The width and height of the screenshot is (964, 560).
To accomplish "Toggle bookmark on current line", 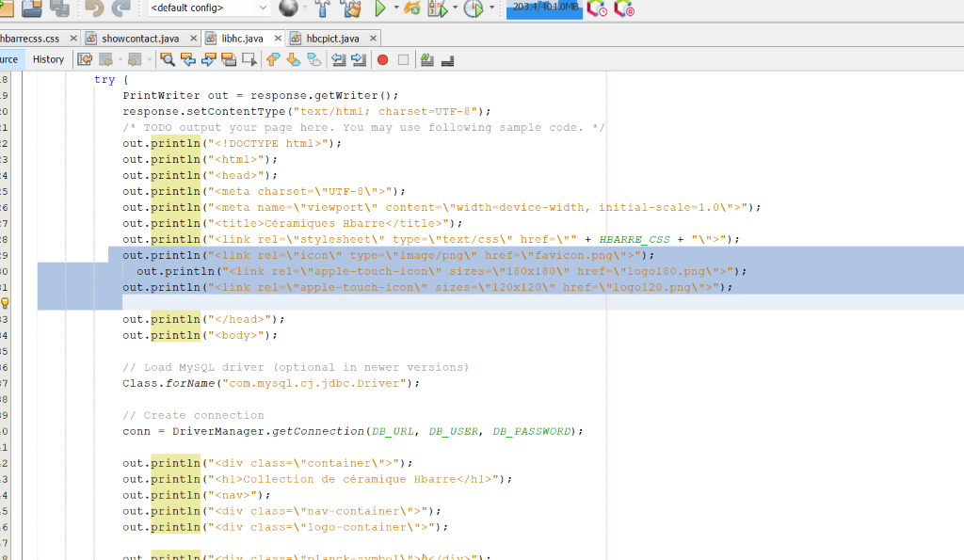I will [313, 59].
